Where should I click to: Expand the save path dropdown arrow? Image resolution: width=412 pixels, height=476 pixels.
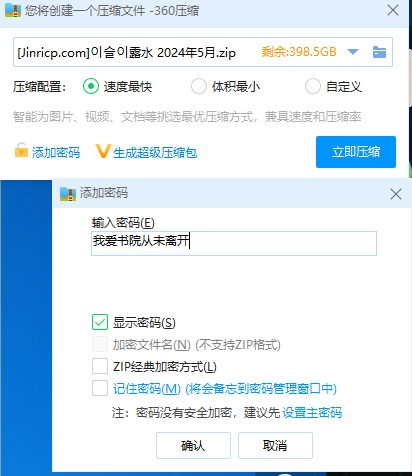coord(353,52)
